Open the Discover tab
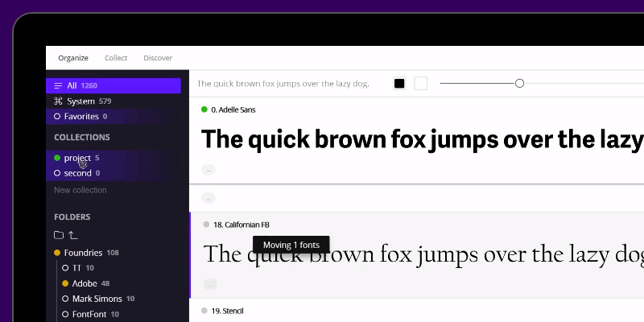Image resolution: width=644 pixels, height=322 pixels. pos(158,58)
